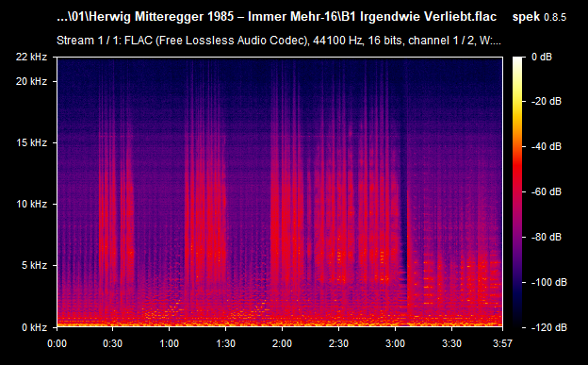The height and width of the screenshot is (365, 588).
Task: Click the '22 kHz' frequency axis label
Action: (x=31, y=58)
